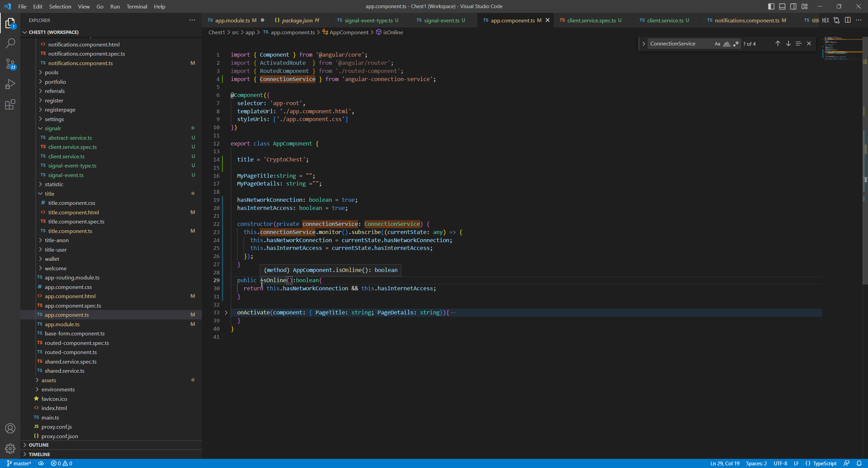This screenshot has height=468, width=868.
Task: Click the notifications bell in status bar
Action: point(859,463)
